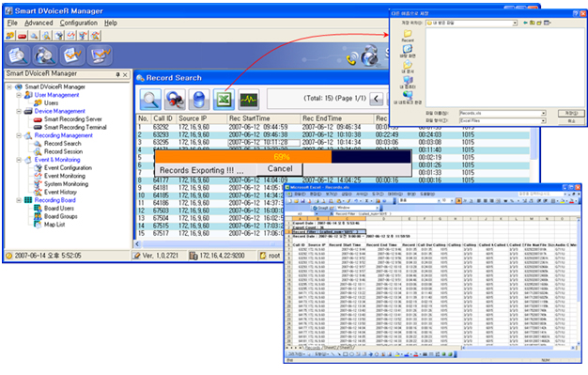Select Smart Recording Terminal in the tree
This screenshot has height=375, width=588.
(75, 127)
